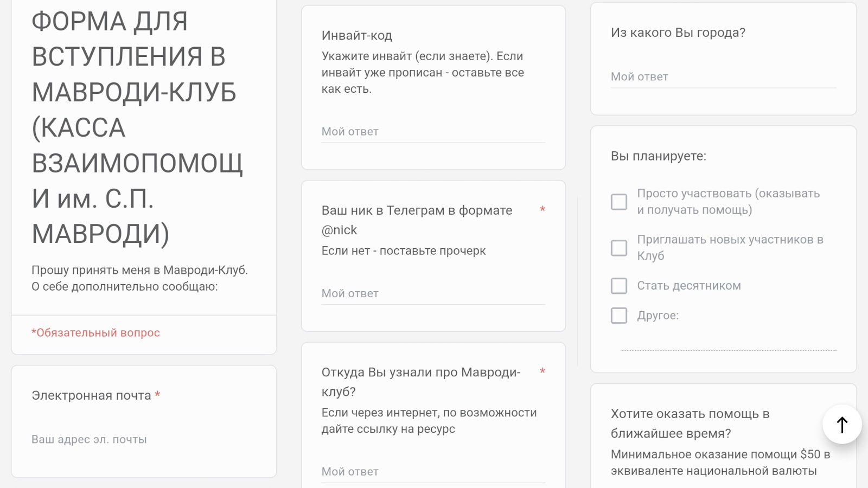Tick the 'Стать десятником' checkbox
The height and width of the screenshot is (488, 868).
619,286
